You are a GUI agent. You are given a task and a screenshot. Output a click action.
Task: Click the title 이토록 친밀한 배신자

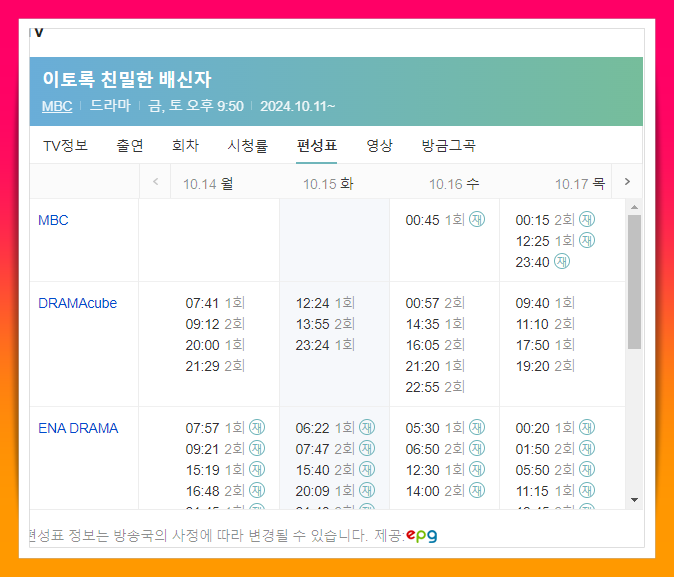[x=127, y=80]
